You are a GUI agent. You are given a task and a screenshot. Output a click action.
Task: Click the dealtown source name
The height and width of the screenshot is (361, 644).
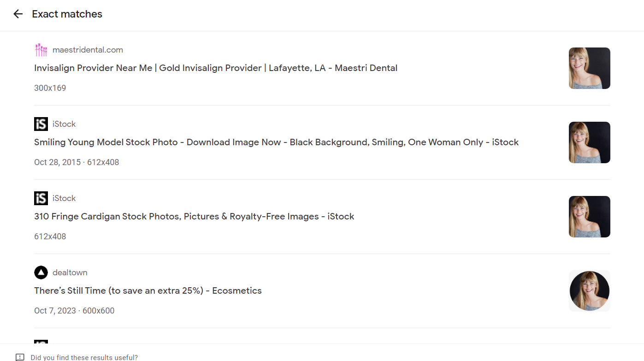tap(70, 272)
